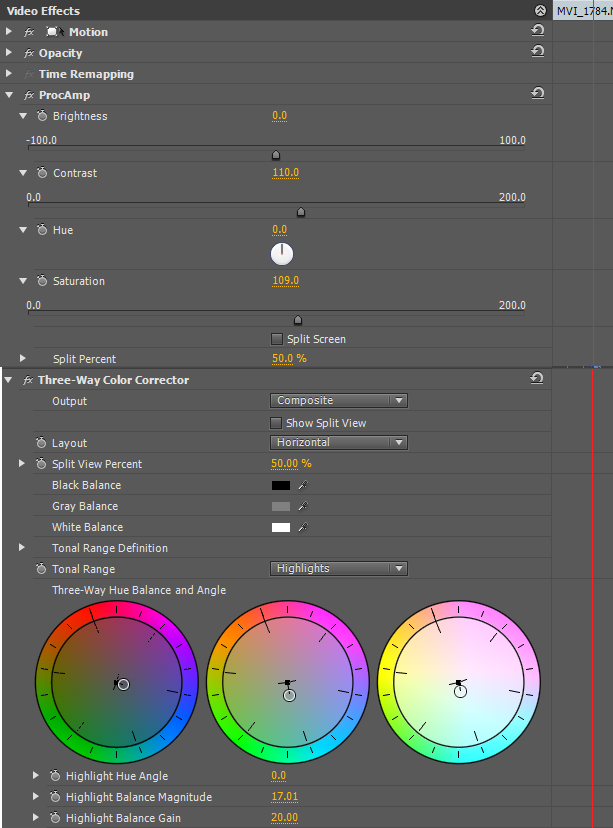Screen dimensions: 613x828
Task: Open the Gray Balance color swatch
Action: (281, 506)
